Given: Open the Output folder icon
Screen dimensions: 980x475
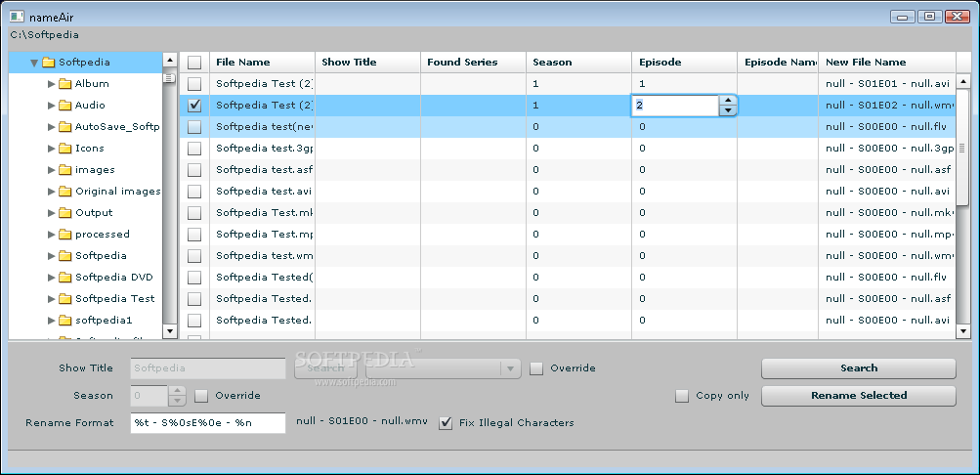Looking at the screenshot, I should 65,212.
